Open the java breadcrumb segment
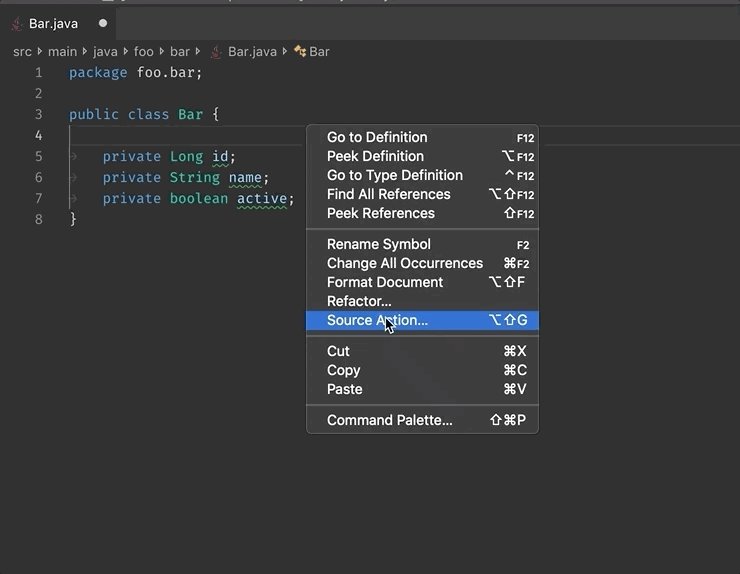The width and height of the screenshot is (740, 574). click(x=105, y=51)
